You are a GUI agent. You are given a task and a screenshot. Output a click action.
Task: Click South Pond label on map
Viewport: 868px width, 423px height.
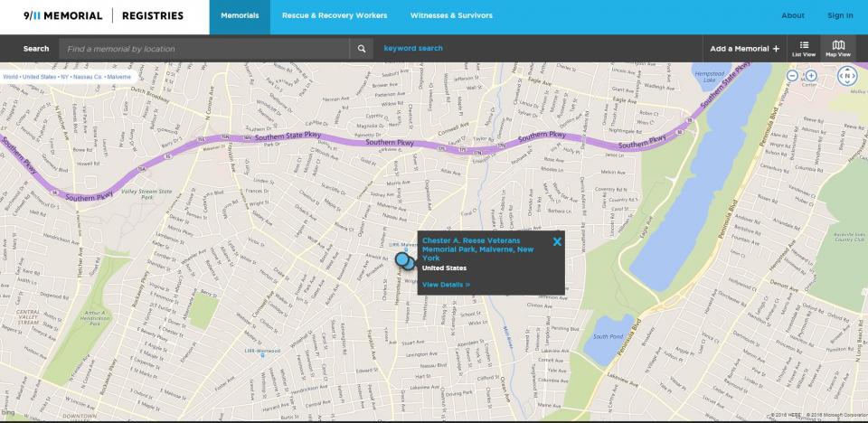608,336
